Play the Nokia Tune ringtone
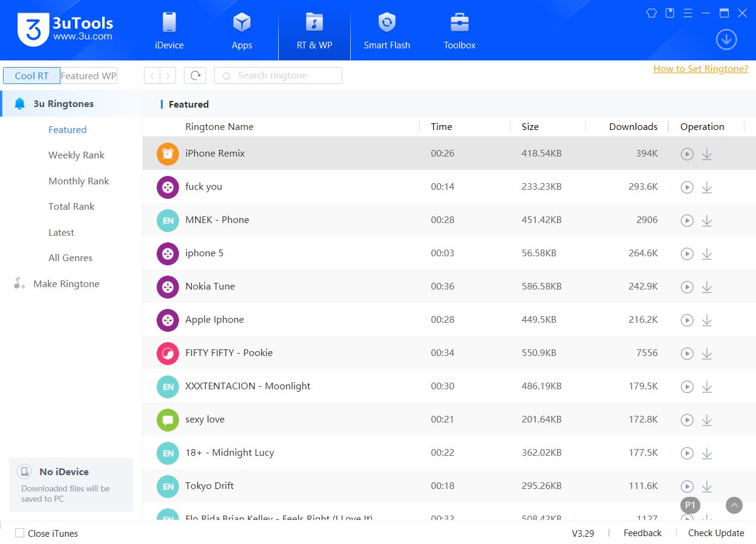This screenshot has width=756, height=544. [686, 287]
